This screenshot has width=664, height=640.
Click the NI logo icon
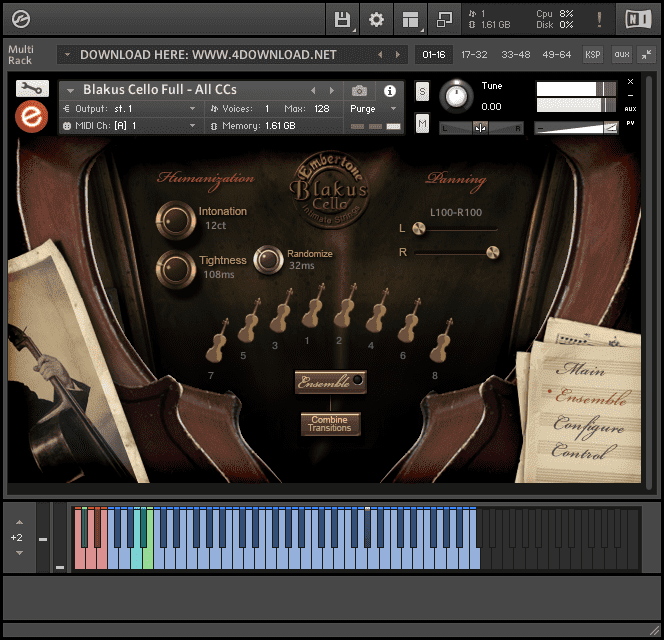638,19
